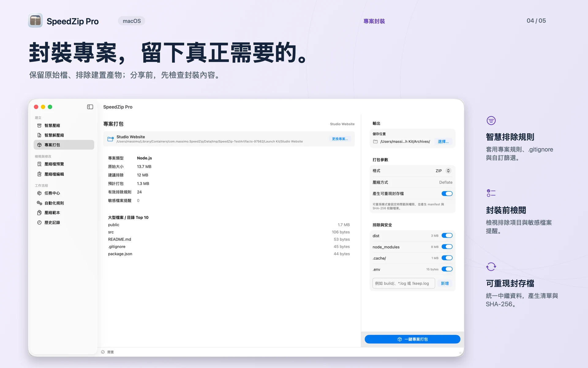The image size is (588, 368).
Task: Click the 壓縮範本 template icon
Action: tap(39, 213)
